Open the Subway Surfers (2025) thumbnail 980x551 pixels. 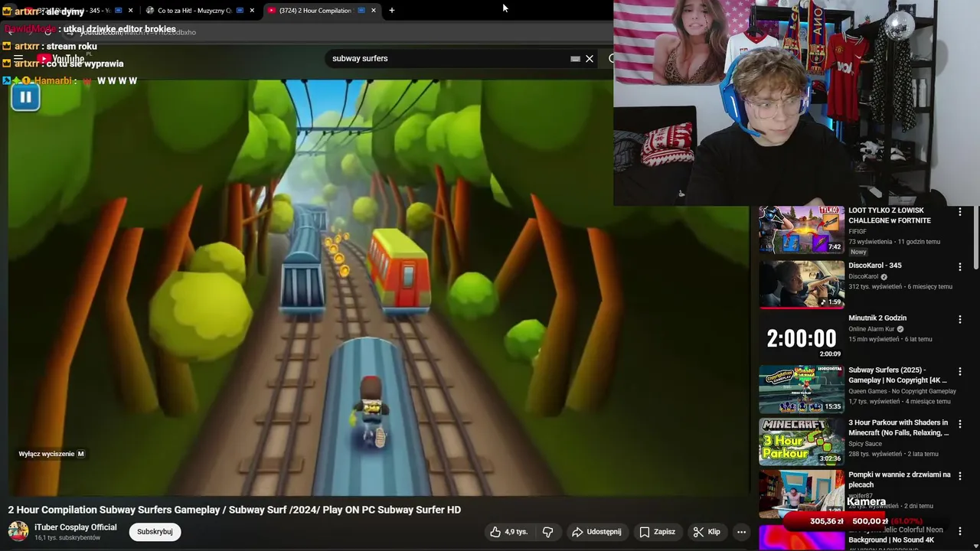(x=802, y=389)
